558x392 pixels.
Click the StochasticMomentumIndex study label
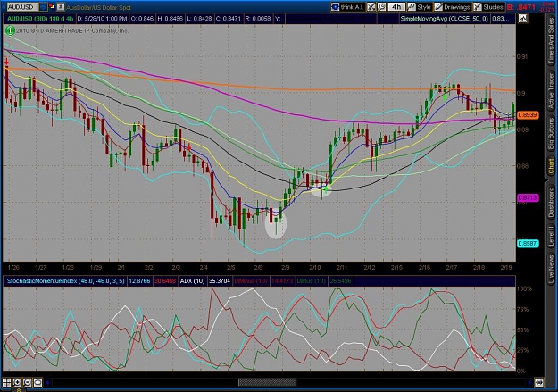65,281
